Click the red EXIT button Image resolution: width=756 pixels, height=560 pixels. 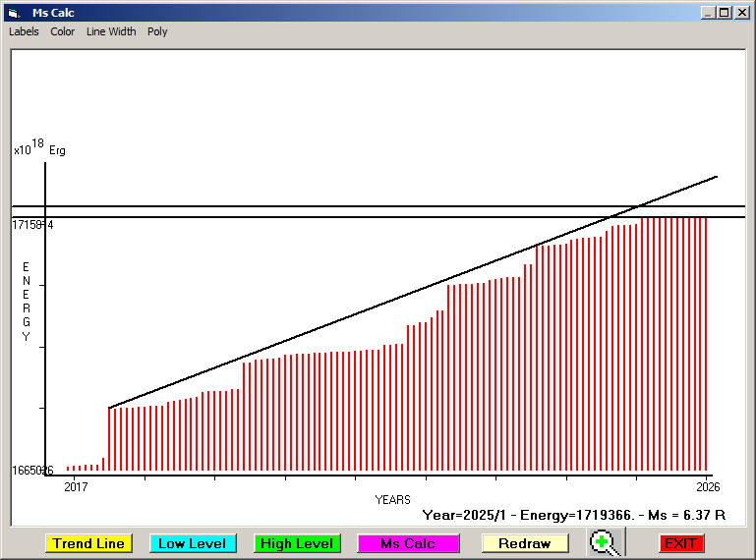680,543
